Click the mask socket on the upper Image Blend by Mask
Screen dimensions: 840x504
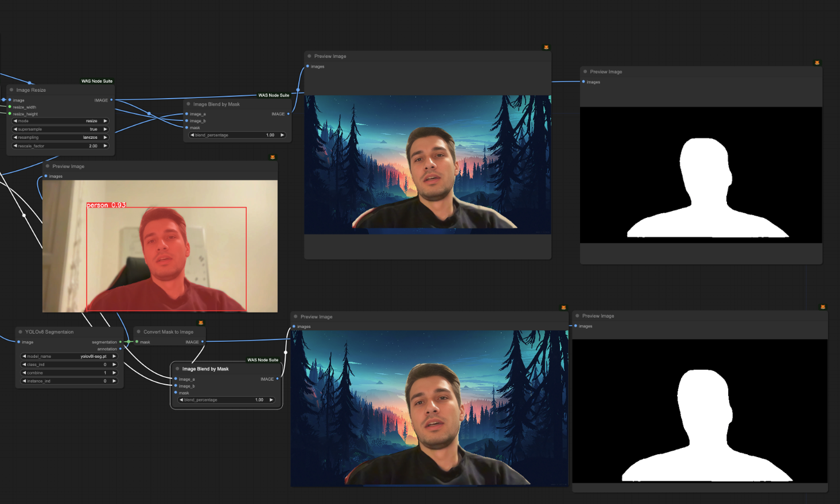186,127
